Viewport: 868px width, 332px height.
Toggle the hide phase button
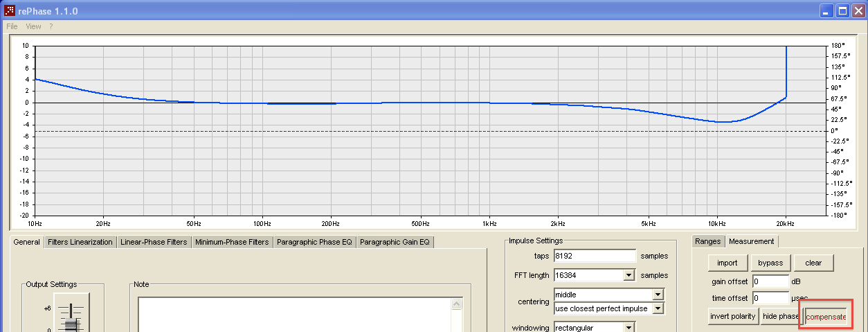point(781,316)
